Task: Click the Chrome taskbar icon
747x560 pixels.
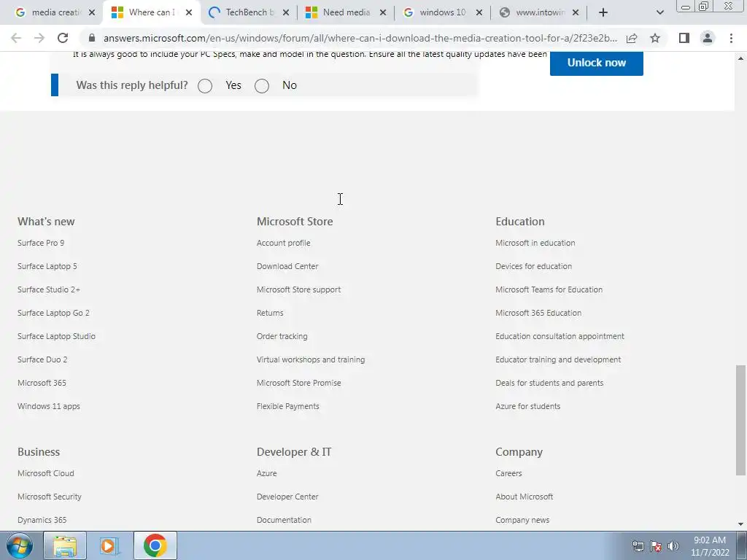Action: 155,545
